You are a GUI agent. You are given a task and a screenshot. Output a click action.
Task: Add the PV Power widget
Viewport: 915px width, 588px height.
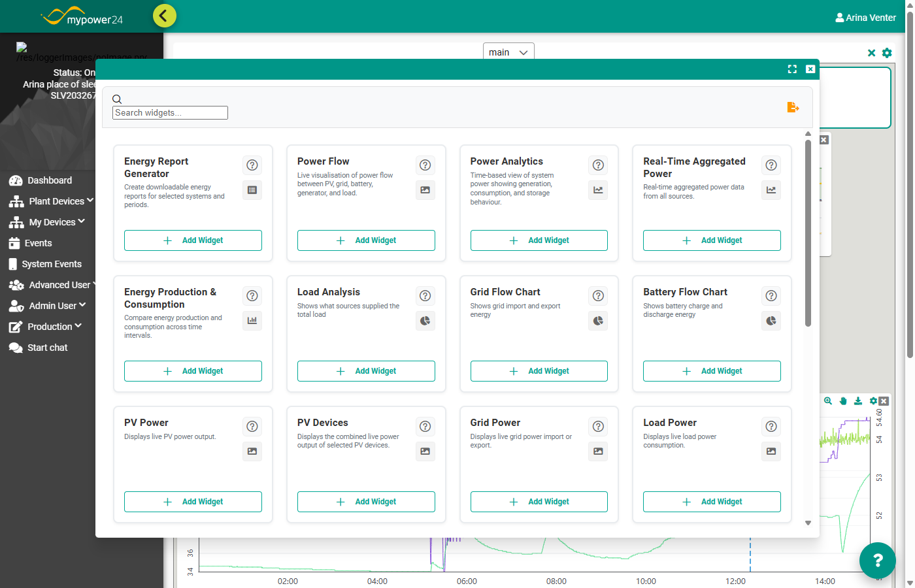193,502
